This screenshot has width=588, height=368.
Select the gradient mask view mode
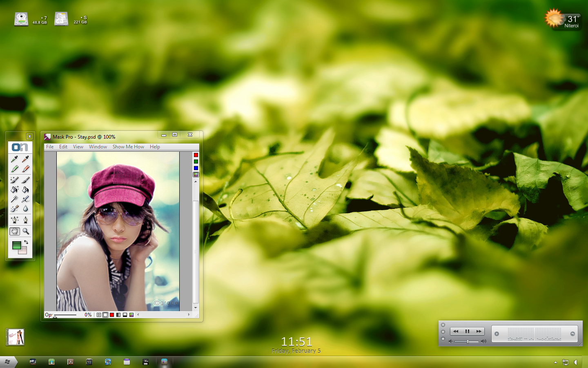point(118,315)
